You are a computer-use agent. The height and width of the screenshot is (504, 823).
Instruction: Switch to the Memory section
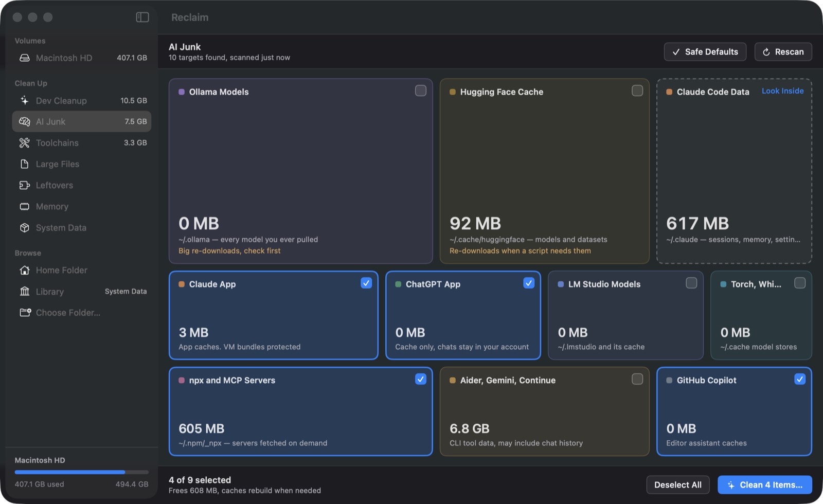click(x=82, y=207)
